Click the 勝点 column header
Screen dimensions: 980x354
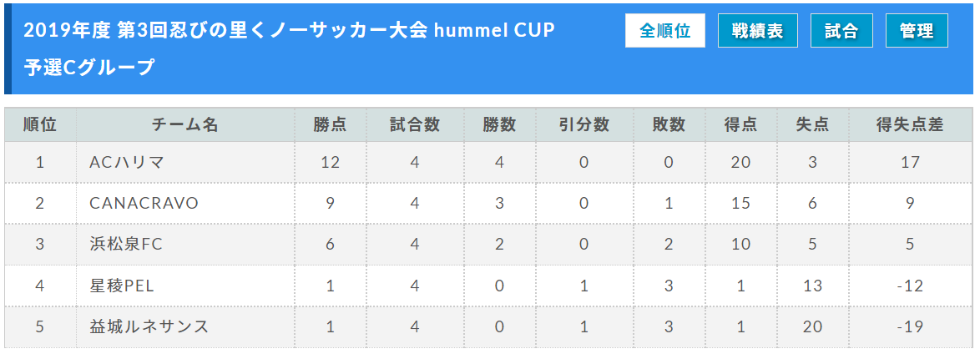pyautogui.click(x=331, y=125)
